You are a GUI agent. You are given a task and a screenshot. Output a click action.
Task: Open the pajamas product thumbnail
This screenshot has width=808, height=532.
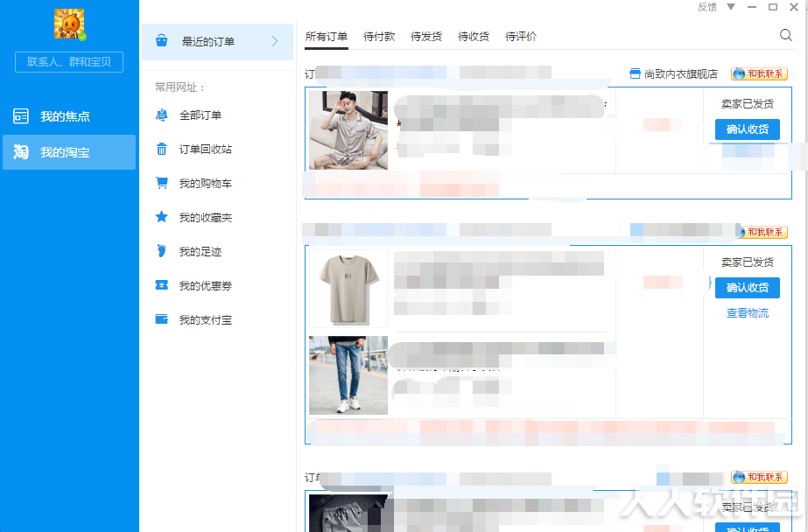[x=348, y=130]
